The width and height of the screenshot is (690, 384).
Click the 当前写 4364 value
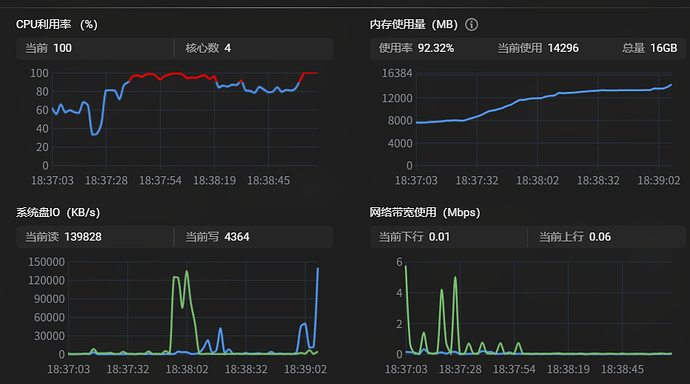tap(217, 237)
